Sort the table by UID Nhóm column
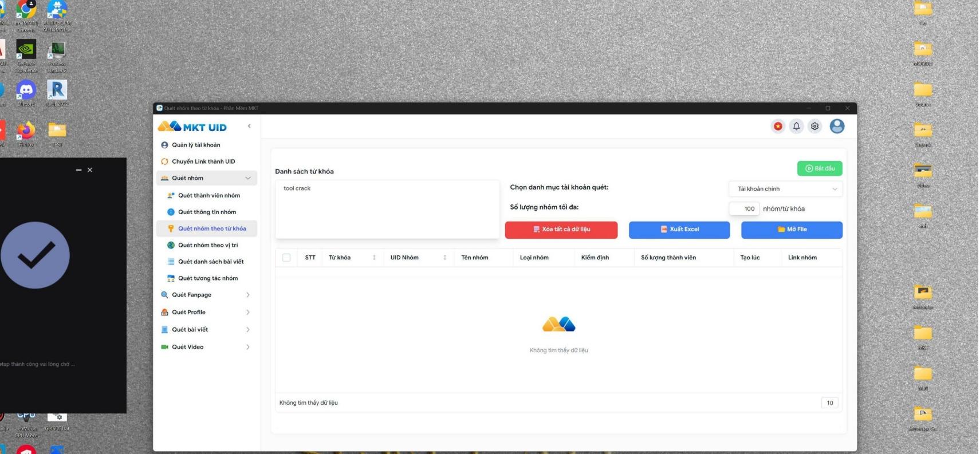Screen dimensions: 980x454 (444, 258)
